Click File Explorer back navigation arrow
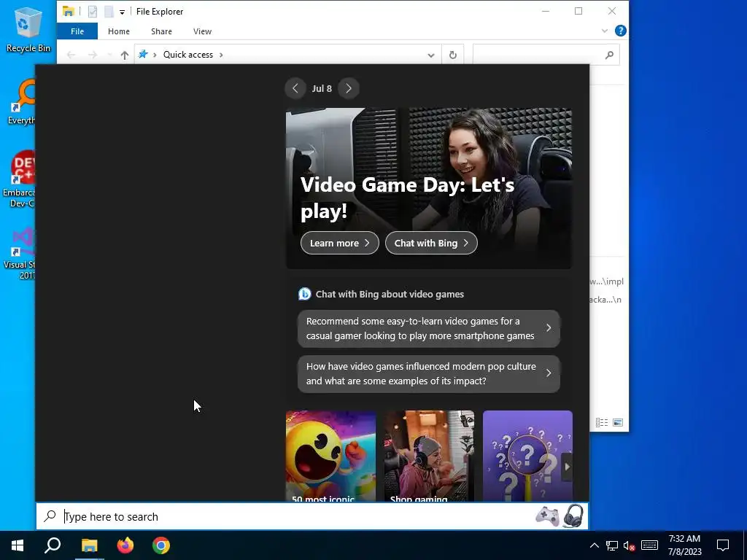 (x=71, y=55)
